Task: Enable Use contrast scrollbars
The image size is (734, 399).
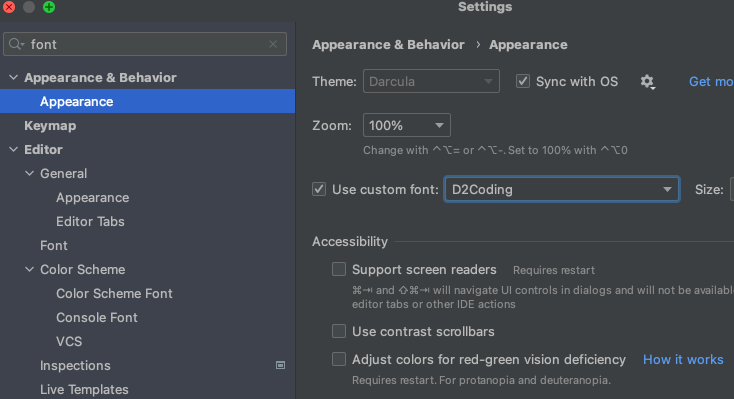Action: 339,331
